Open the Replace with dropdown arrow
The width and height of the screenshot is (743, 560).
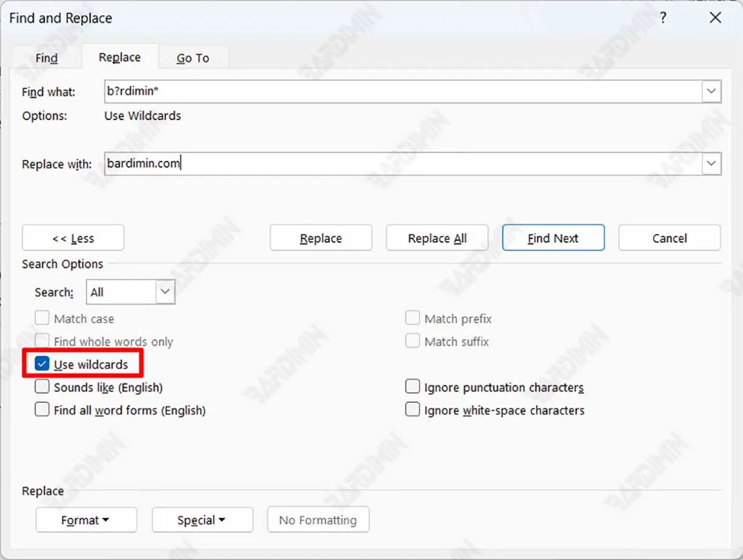coord(711,164)
